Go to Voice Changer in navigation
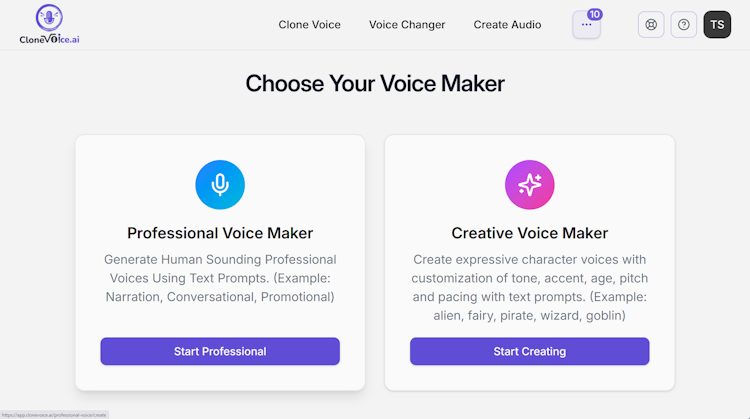This screenshot has width=750, height=419. click(x=407, y=25)
